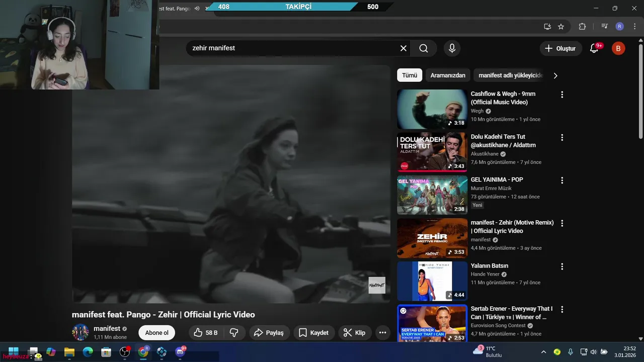
Task: Open the Windows Start button
Action: [x=14, y=352]
